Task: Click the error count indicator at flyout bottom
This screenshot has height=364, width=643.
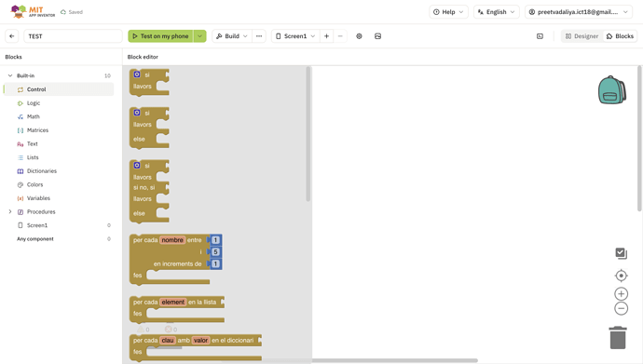Action: click(171, 330)
